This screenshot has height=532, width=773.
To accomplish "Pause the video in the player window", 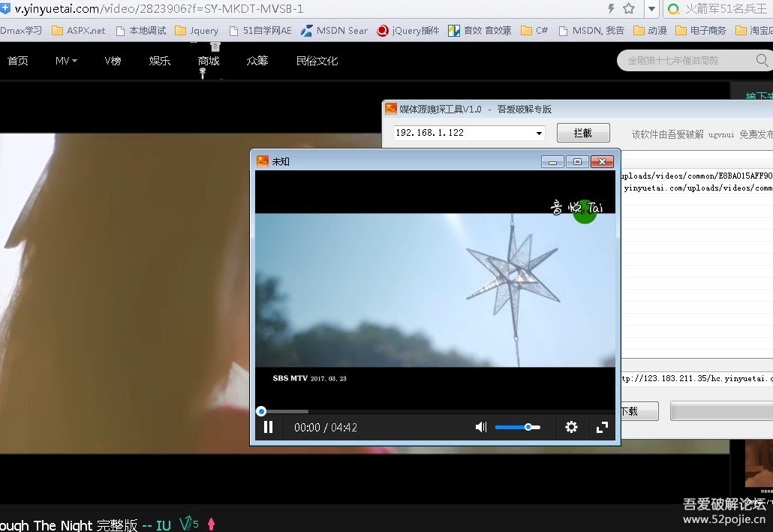I will click(x=268, y=427).
